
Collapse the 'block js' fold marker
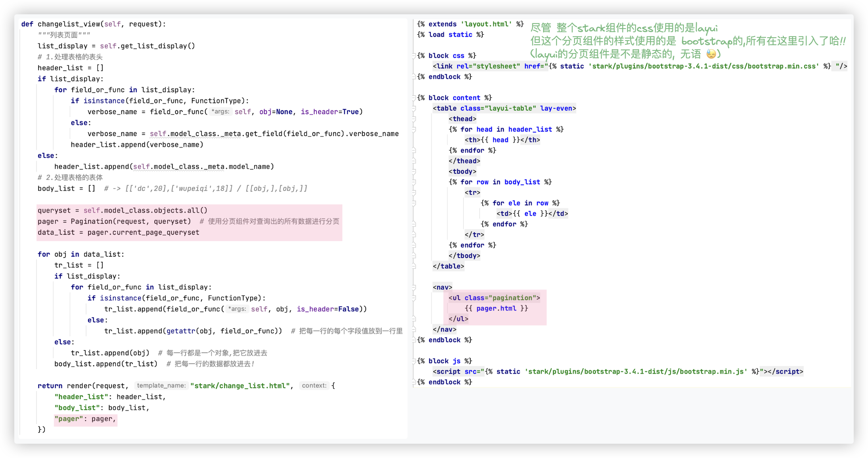click(x=414, y=361)
